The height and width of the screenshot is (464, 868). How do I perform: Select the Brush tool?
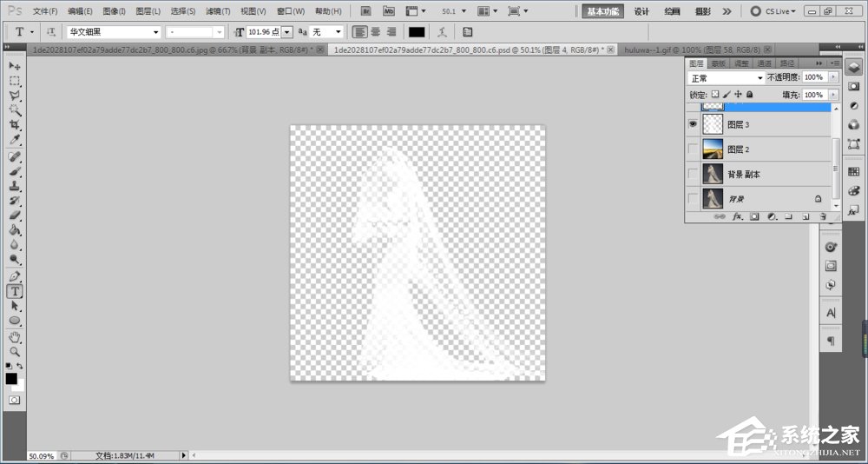(15, 171)
